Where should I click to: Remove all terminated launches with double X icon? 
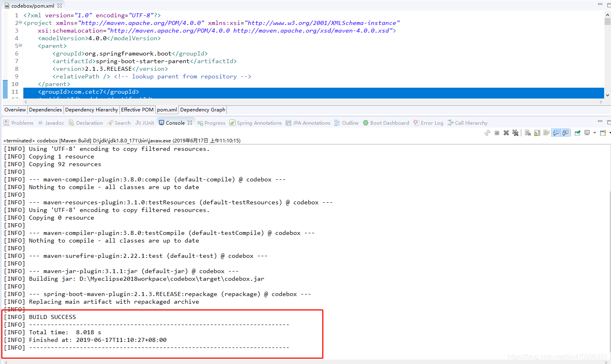(515, 132)
